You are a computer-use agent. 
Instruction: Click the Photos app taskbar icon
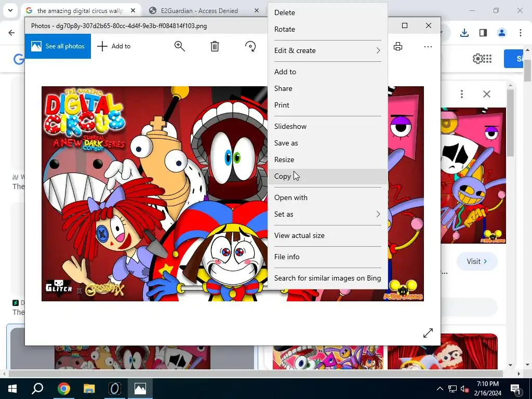140,389
